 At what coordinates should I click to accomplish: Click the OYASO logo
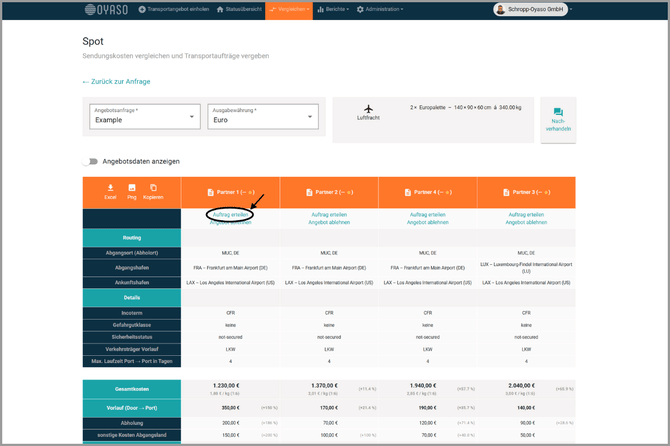click(x=104, y=9)
